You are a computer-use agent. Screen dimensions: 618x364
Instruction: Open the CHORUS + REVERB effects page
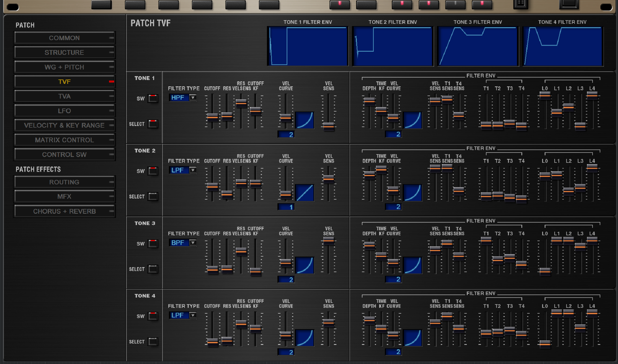coord(64,211)
